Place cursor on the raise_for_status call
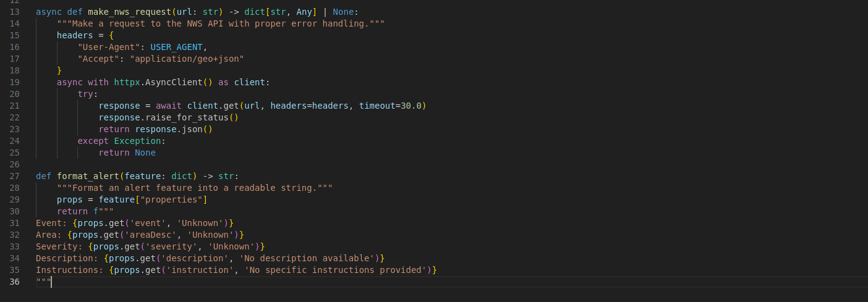 pos(187,117)
